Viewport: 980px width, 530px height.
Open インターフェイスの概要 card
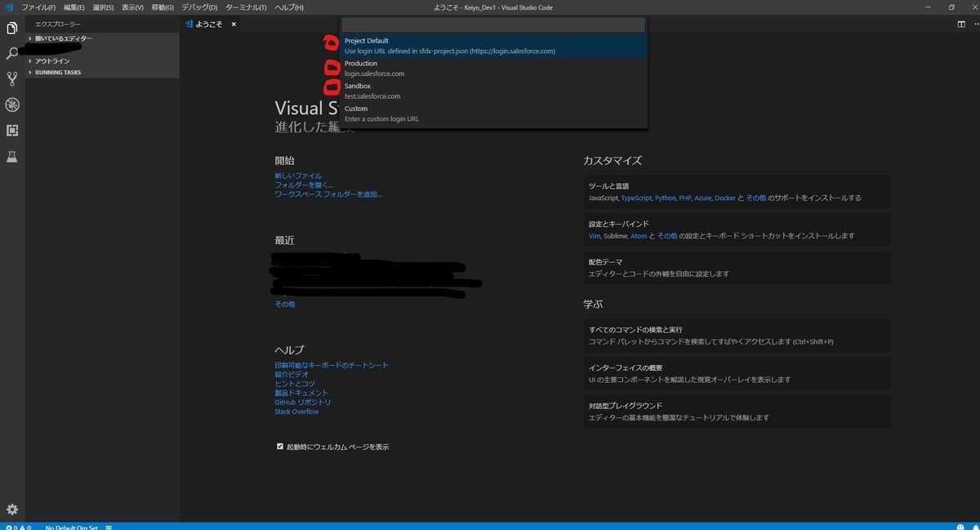pos(737,372)
